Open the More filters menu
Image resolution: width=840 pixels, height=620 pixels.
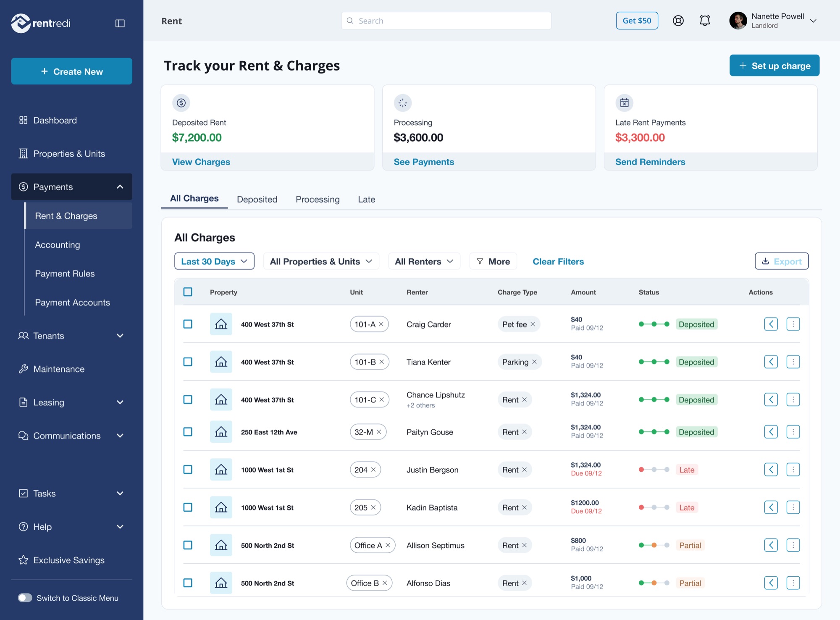493,261
